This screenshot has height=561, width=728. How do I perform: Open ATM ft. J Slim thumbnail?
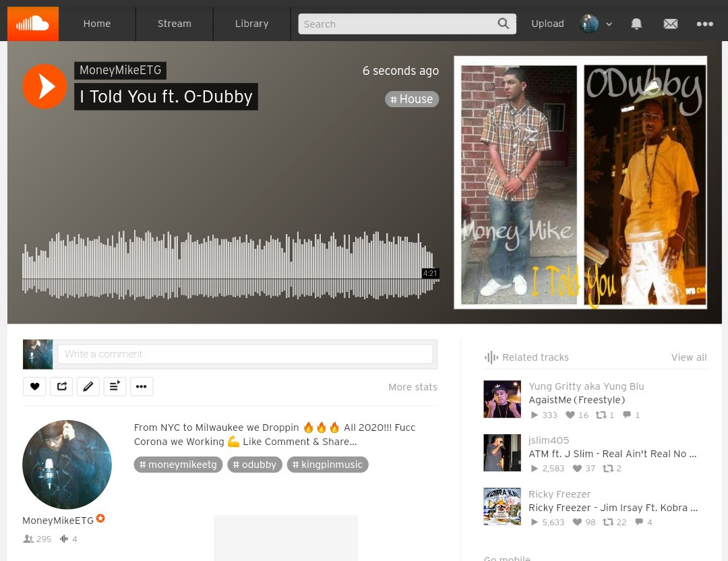tap(502, 453)
